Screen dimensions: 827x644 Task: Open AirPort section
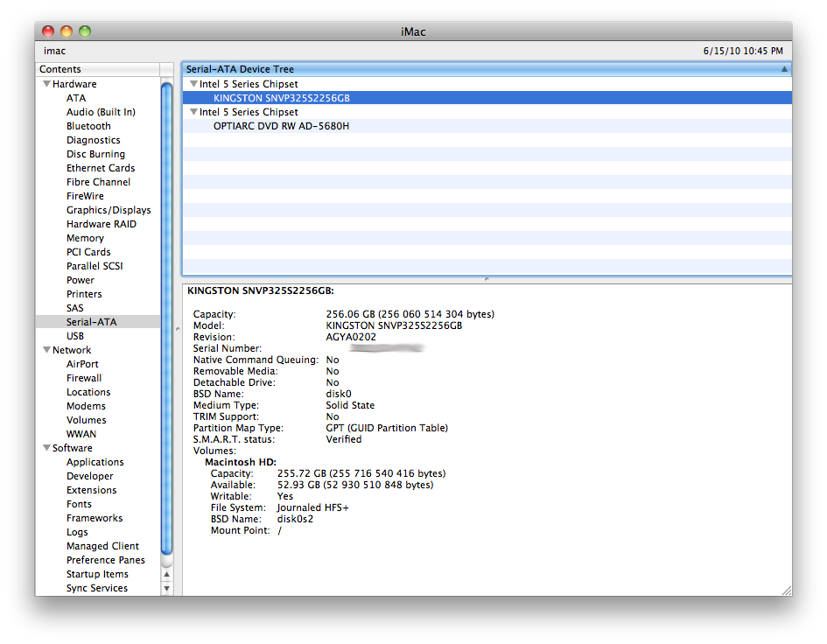[x=82, y=364]
